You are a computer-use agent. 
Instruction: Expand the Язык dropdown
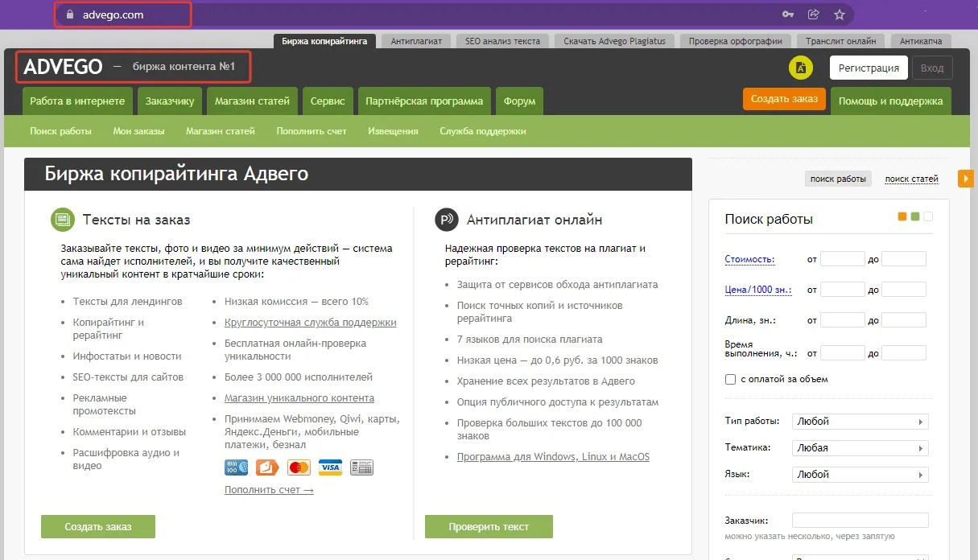pos(860,475)
